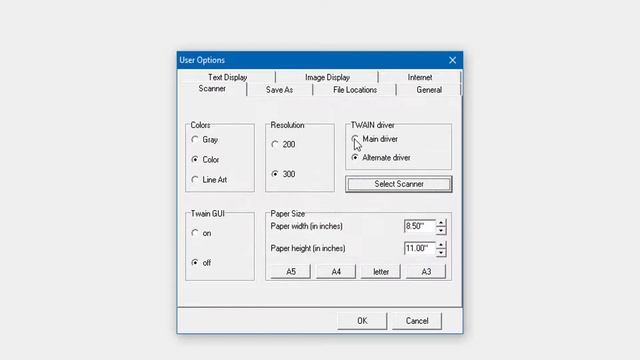640x360 pixels.
Task: Turn Twain GUI off
Action: pos(195,263)
